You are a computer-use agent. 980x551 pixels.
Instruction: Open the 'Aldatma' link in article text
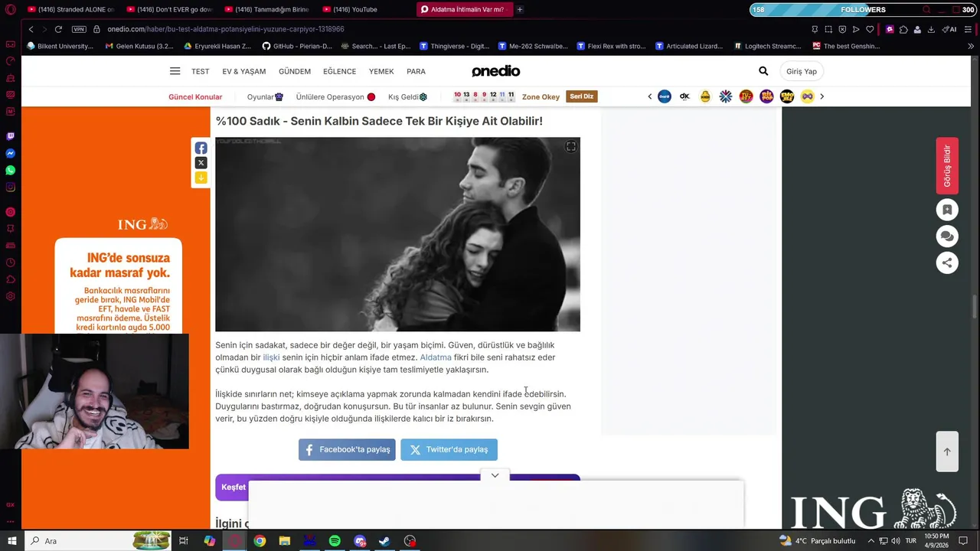tap(436, 357)
